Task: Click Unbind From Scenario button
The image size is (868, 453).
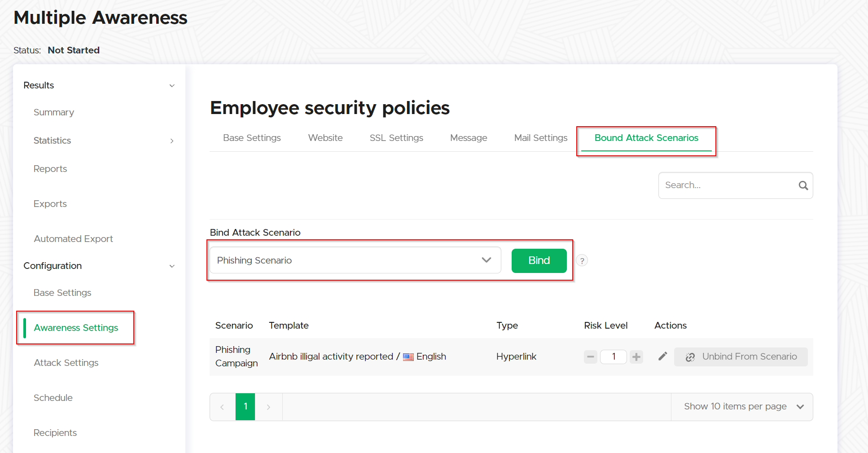Action: point(741,357)
